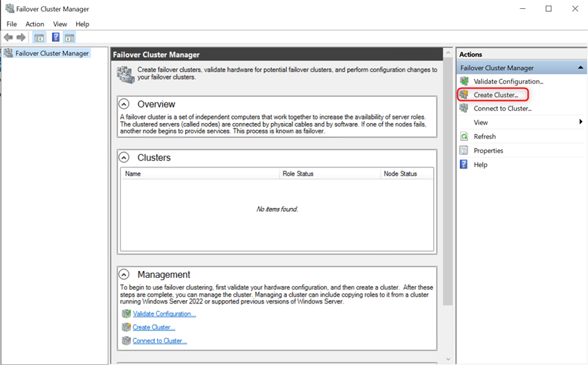Viewport: 588px width, 365px height.
Task: Collapse the Clusters section
Action: pos(124,158)
